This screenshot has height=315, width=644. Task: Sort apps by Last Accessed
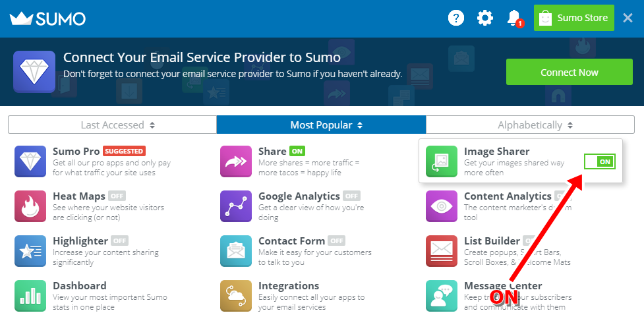112,125
